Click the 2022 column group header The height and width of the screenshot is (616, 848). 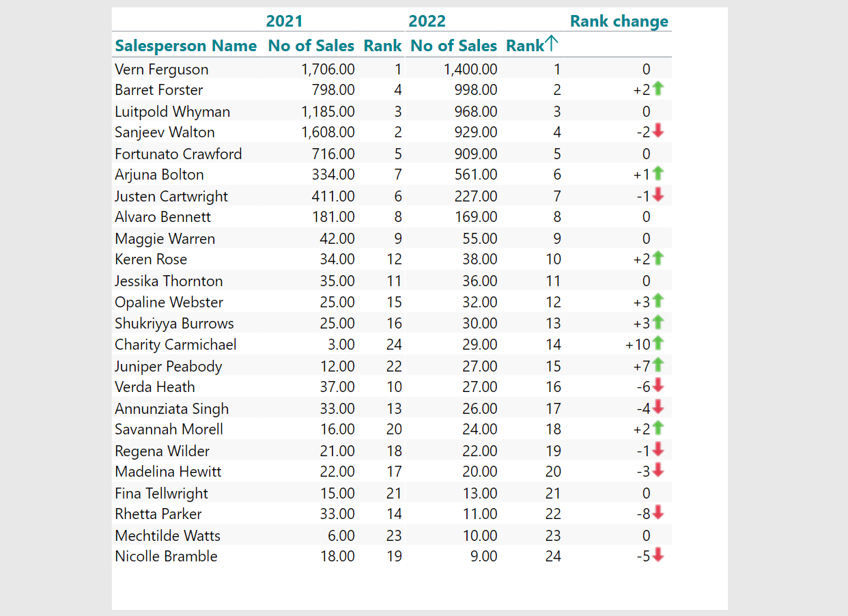coord(427,21)
